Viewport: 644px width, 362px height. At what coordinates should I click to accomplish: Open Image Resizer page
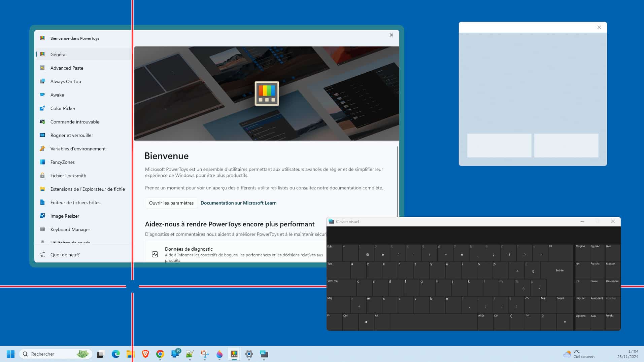83,216
